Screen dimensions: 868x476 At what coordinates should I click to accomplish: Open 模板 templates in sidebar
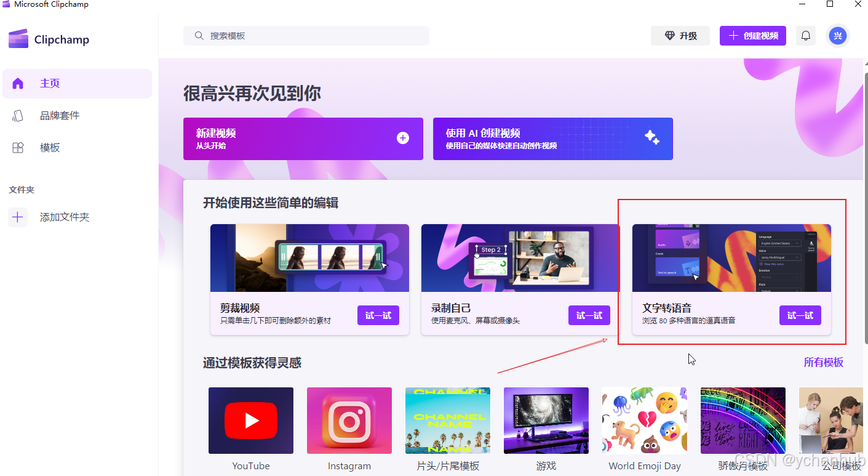(77, 148)
